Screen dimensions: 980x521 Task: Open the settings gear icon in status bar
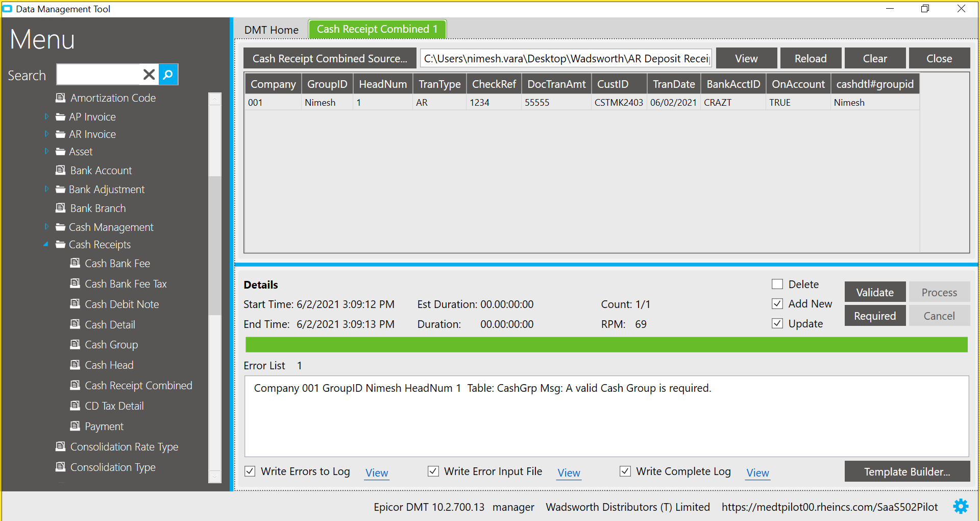[x=961, y=506]
